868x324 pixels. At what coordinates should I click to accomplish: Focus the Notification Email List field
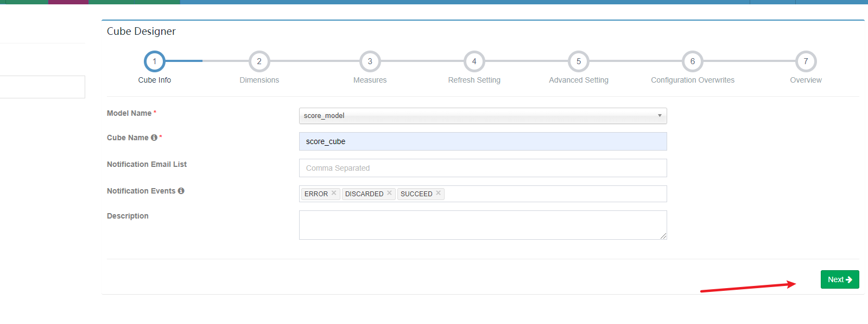coord(483,168)
